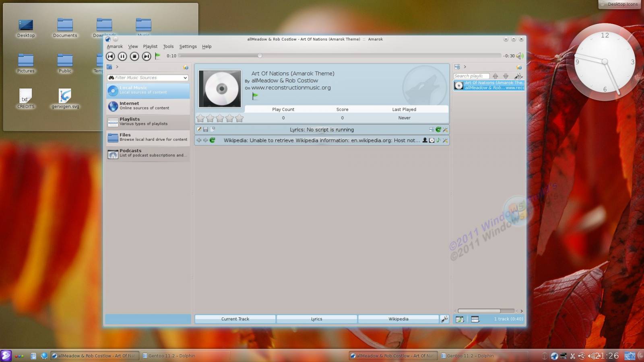Click the bookmark icon in media sources panel
The width and height of the screenshot is (644, 362).
[186, 67]
